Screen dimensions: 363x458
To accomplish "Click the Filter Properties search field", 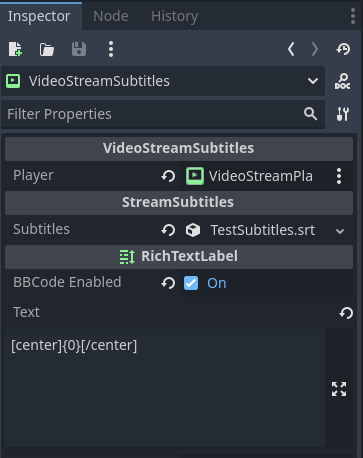I will [x=163, y=114].
